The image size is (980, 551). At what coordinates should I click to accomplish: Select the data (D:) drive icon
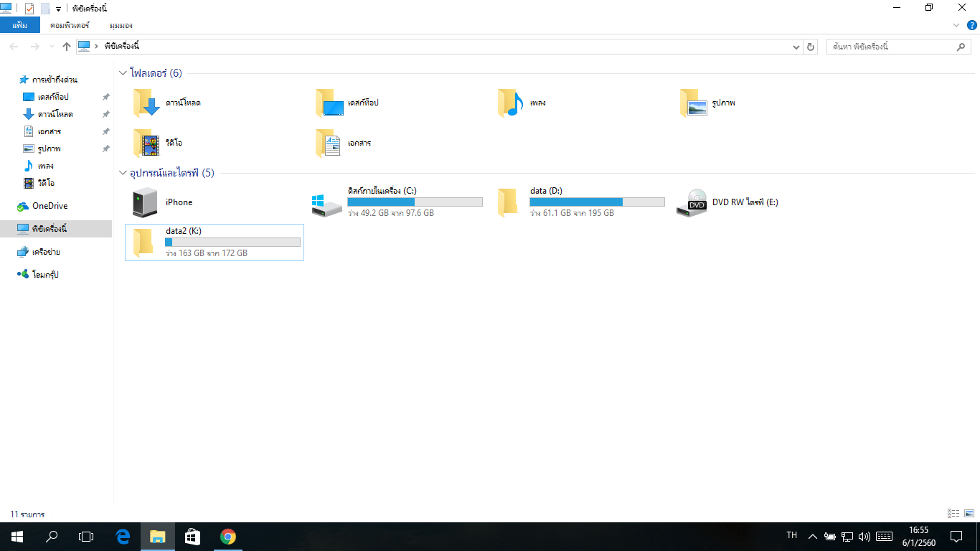click(x=508, y=202)
